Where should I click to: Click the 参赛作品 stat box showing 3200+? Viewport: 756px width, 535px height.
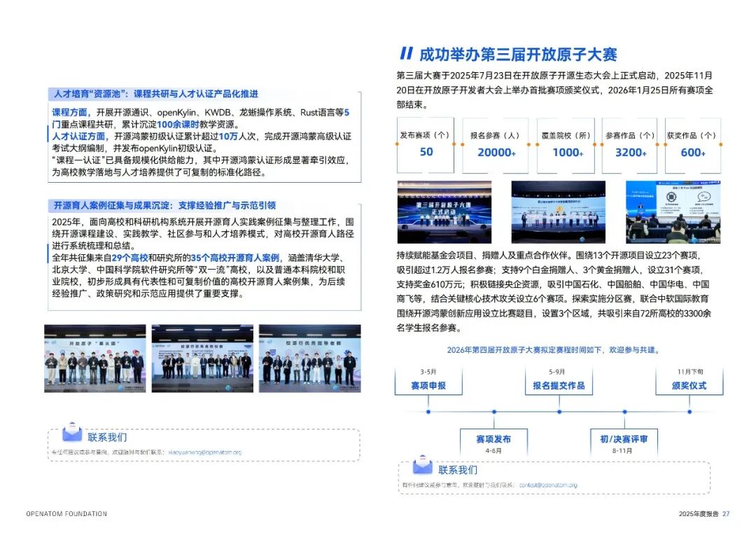point(630,145)
